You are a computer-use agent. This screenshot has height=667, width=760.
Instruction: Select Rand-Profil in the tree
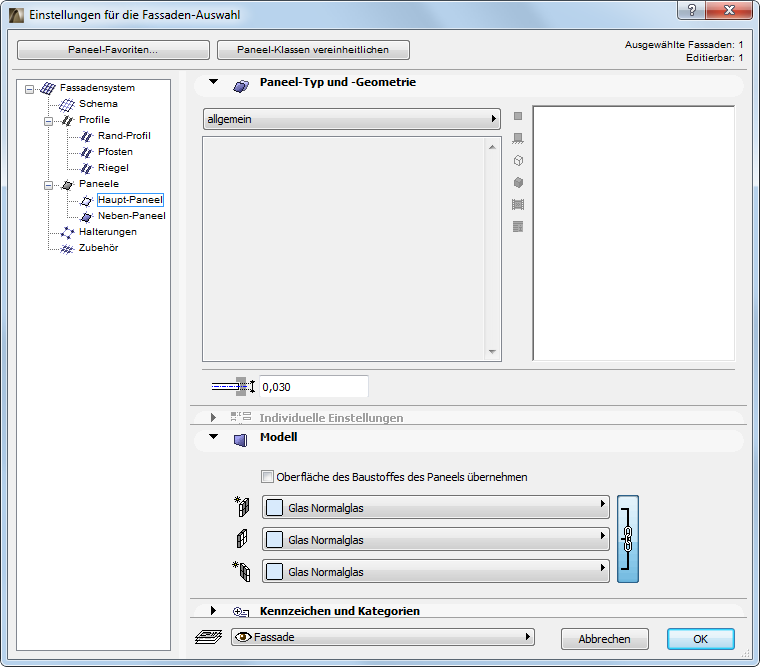pyautogui.click(x=124, y=136)
